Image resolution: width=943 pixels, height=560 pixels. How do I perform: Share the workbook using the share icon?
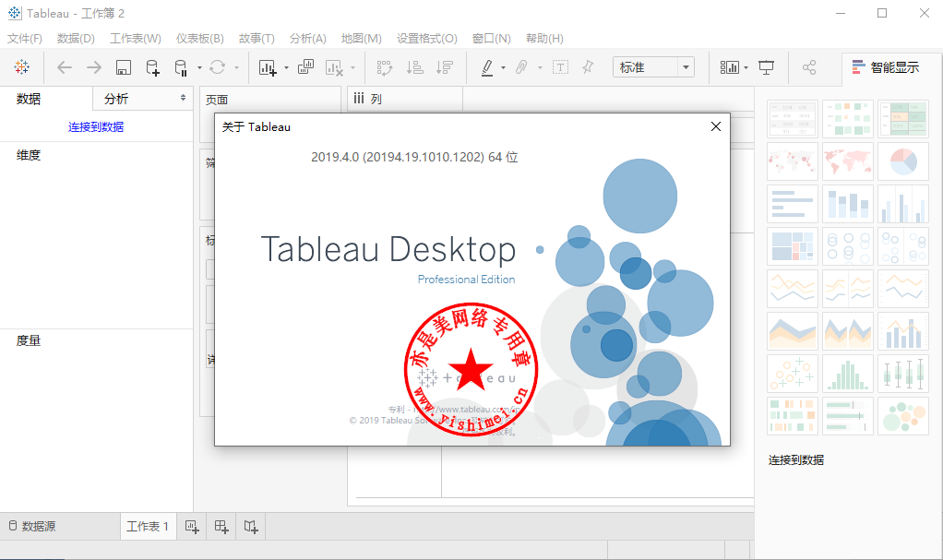click(809, 67)
